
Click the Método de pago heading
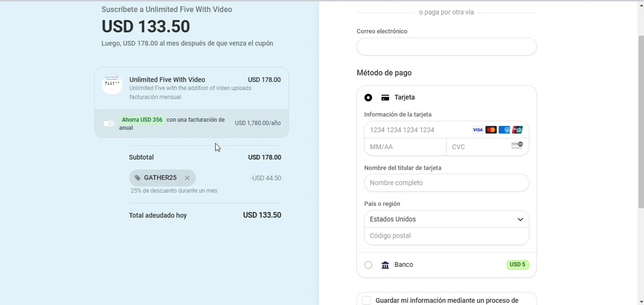pos(384,73)
